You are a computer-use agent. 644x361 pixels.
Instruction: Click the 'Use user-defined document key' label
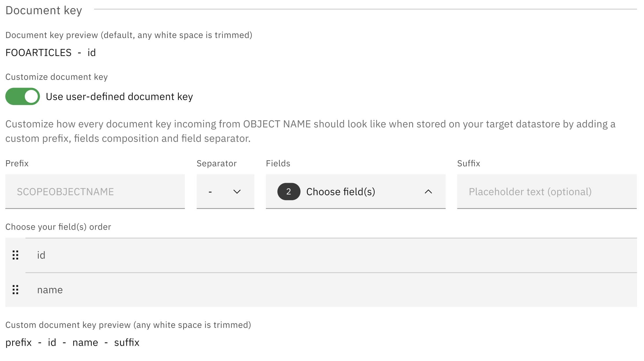tap(119, 97)
